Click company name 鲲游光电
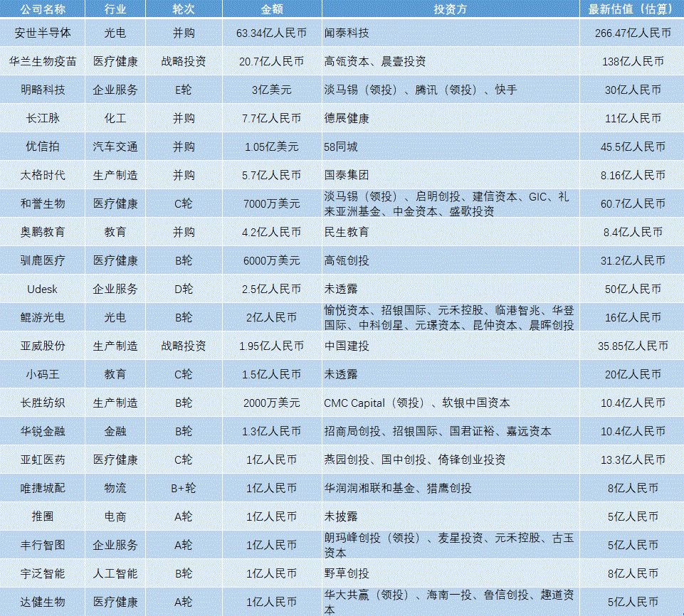Viewport: 684px width, 616px height. point(42,317)
